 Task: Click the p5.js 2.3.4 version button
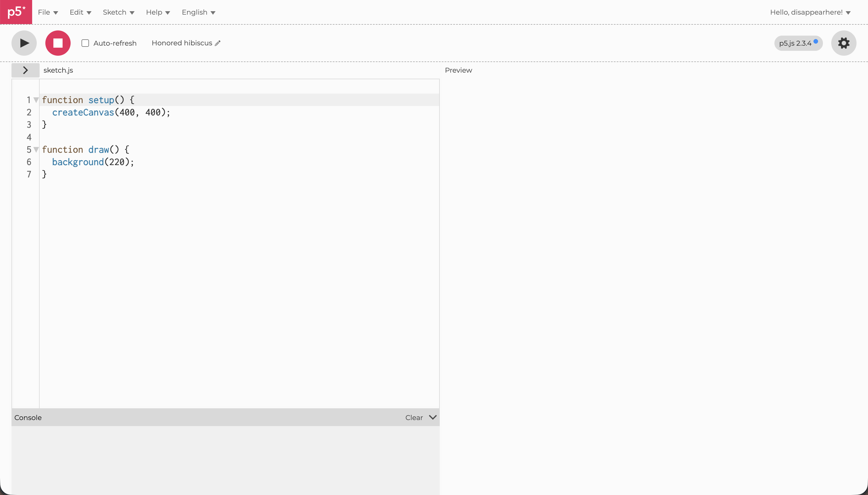798,43
